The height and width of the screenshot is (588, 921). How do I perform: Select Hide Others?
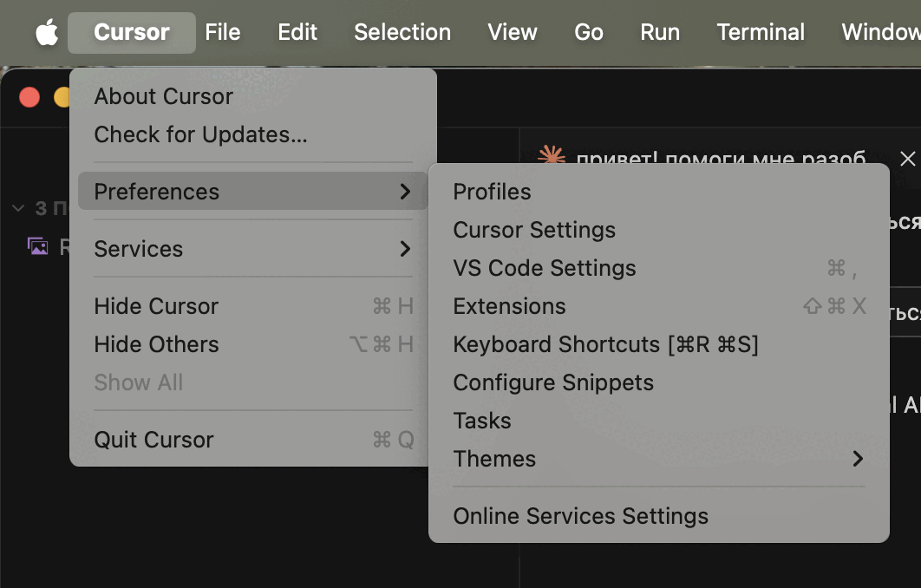click(253, 344)
